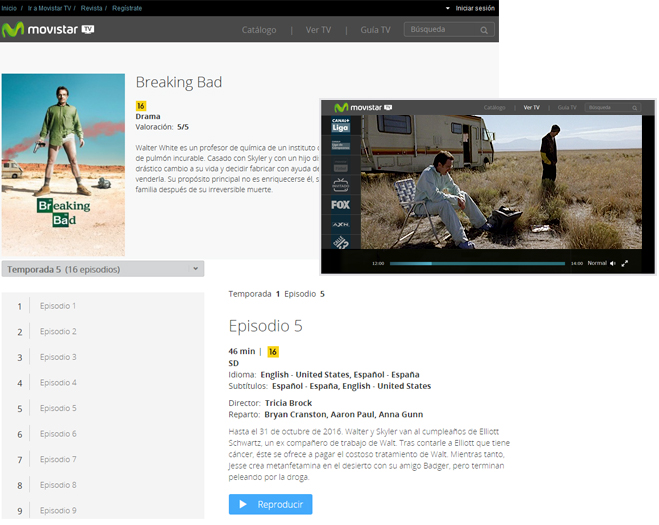
Task: Select the Canal+ Liga channel in player sidebar
Action: click(340, 126)
